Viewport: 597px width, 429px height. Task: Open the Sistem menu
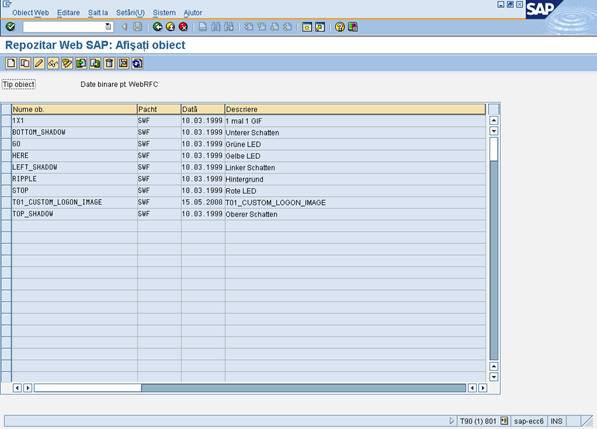[164, 13]
